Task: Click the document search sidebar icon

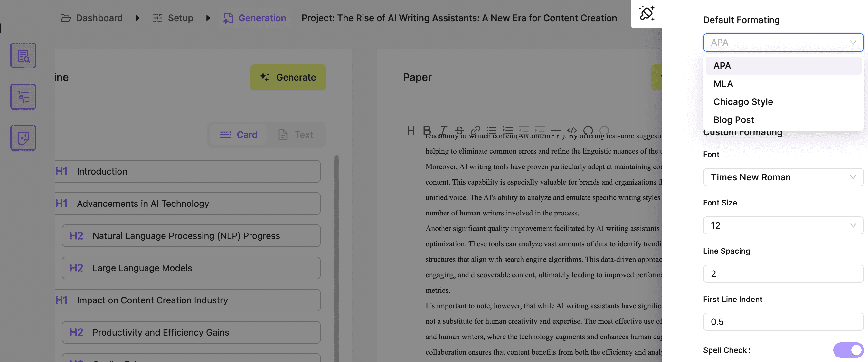Action: coord(23,55)
